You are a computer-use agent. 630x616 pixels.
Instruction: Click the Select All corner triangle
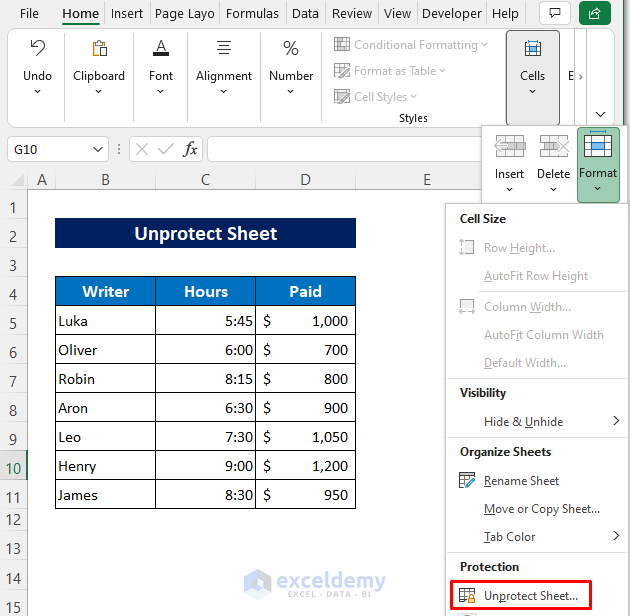pos(18,180)
